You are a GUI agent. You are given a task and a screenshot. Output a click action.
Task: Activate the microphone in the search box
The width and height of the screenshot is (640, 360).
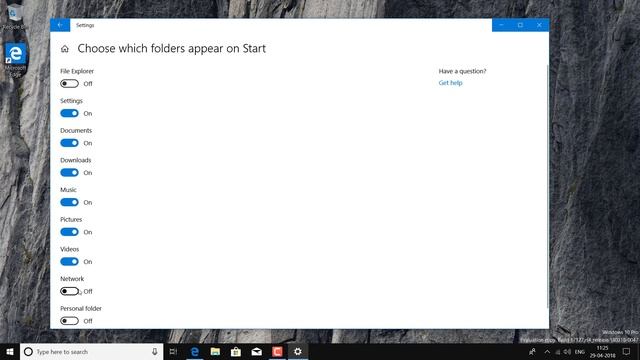tap(155, 351)
